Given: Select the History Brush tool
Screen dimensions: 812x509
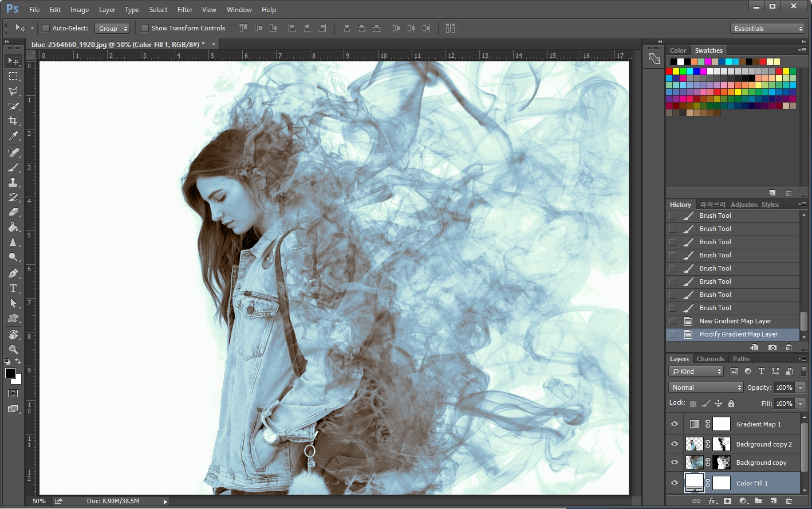Looking at the screenshot, I should (x=13, y=197).
